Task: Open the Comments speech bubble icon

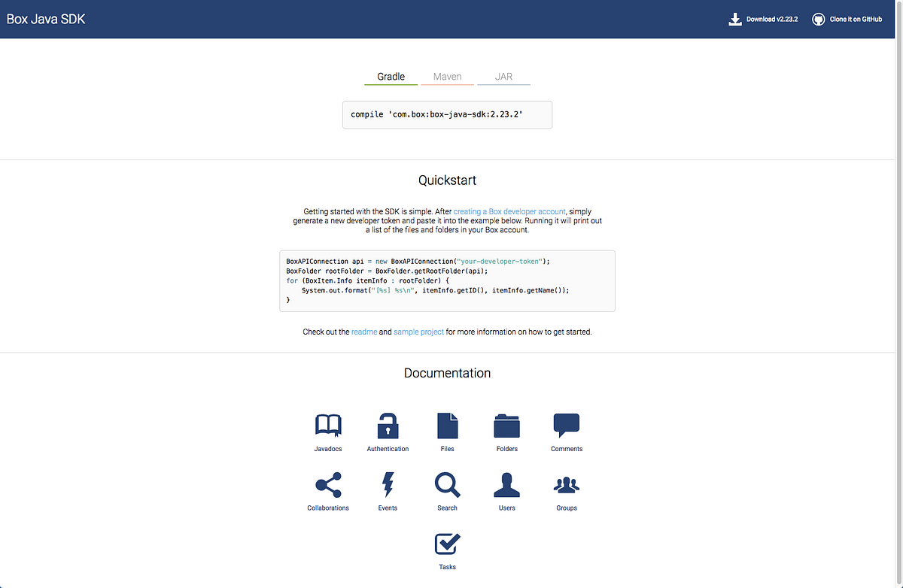Action: pos(566,425)
